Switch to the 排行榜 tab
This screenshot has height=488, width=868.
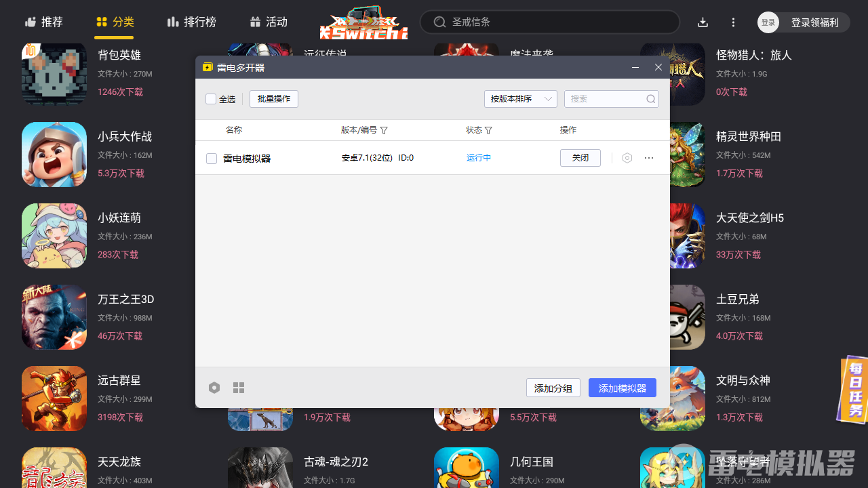(x=192, y=22)
